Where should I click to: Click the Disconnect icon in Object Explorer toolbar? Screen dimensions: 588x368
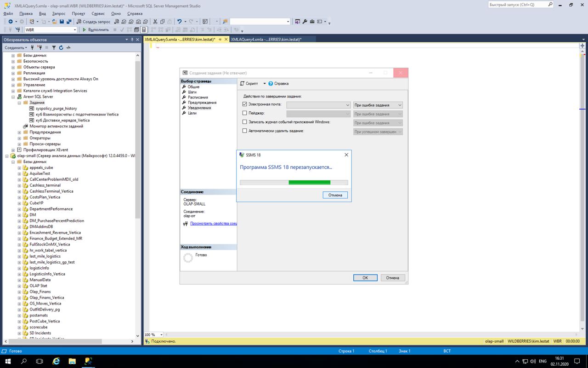click(40, 47)
